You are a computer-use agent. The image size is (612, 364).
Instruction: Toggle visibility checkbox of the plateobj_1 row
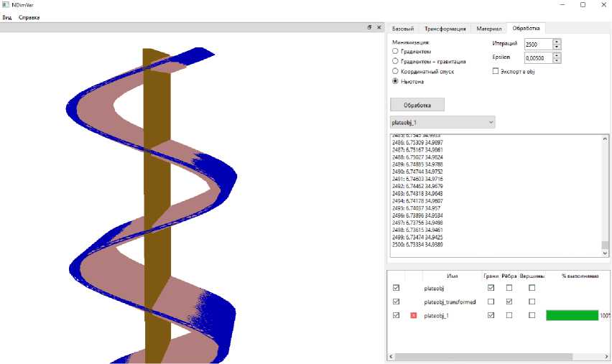coord(397,315)
